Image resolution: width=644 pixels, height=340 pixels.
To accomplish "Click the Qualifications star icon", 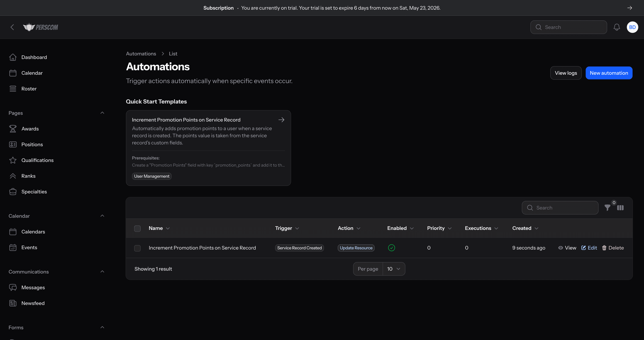I will tap(13, 160).
